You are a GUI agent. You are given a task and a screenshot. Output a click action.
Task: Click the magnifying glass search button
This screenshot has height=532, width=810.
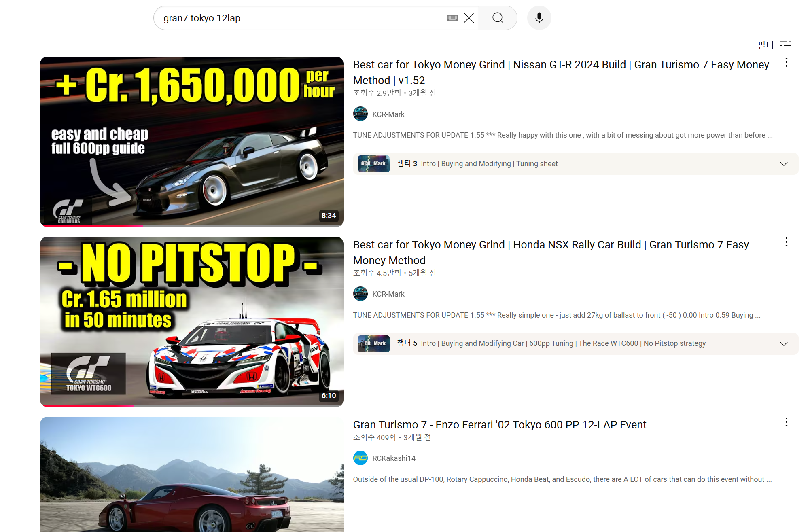coord(498,18)
